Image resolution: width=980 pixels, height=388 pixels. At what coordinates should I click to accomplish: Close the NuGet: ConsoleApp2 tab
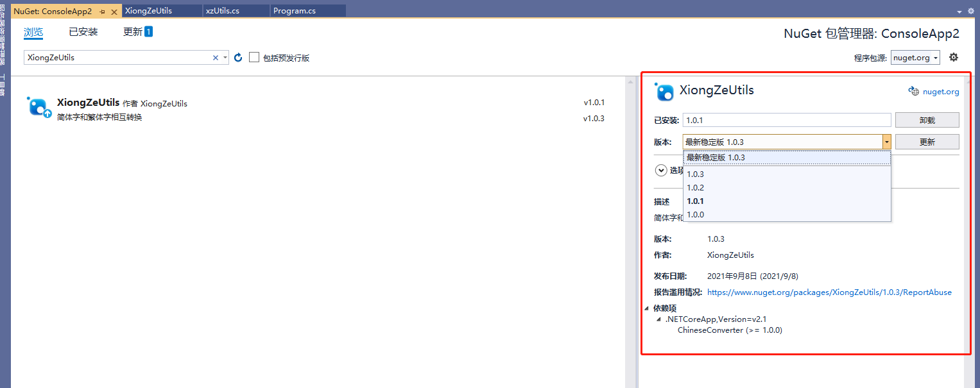tap(115, 12)
